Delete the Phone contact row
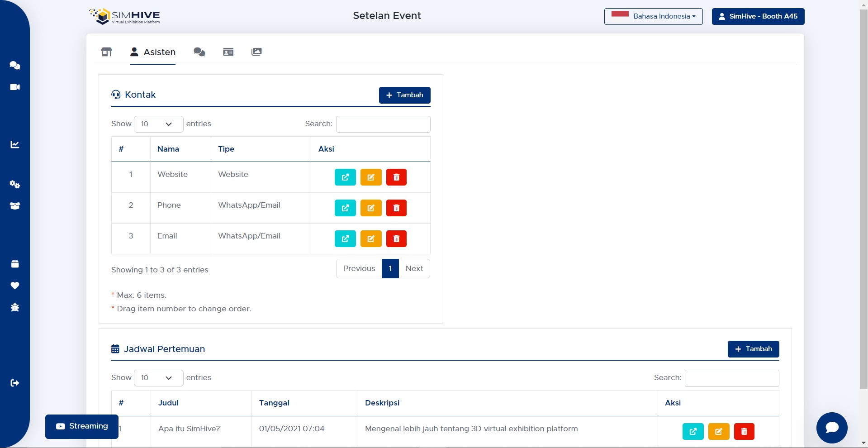 [x=396, y=208]
